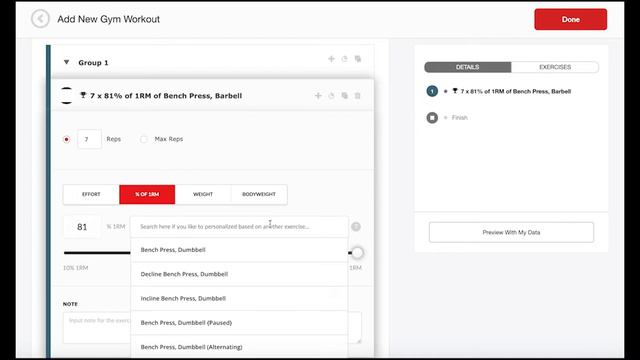
Task: Collapse Group 1 with the triangle
Action: coord(66,62)
